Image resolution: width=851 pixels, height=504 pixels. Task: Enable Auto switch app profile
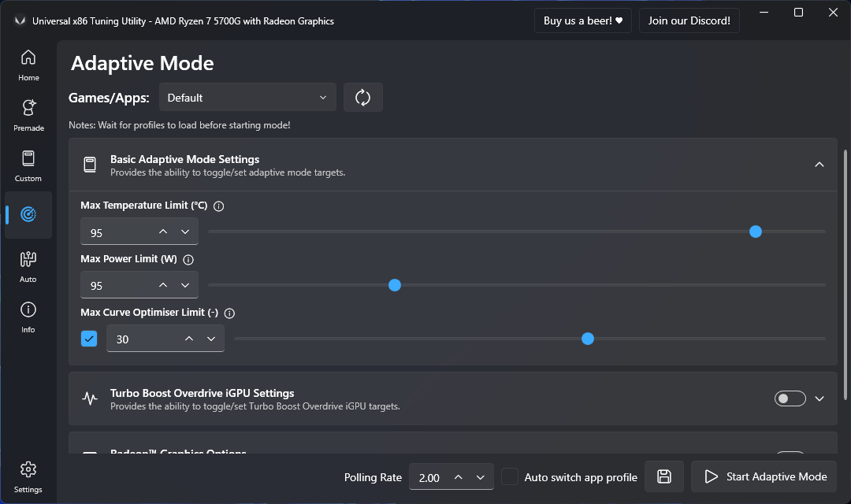tap(510, 476)
